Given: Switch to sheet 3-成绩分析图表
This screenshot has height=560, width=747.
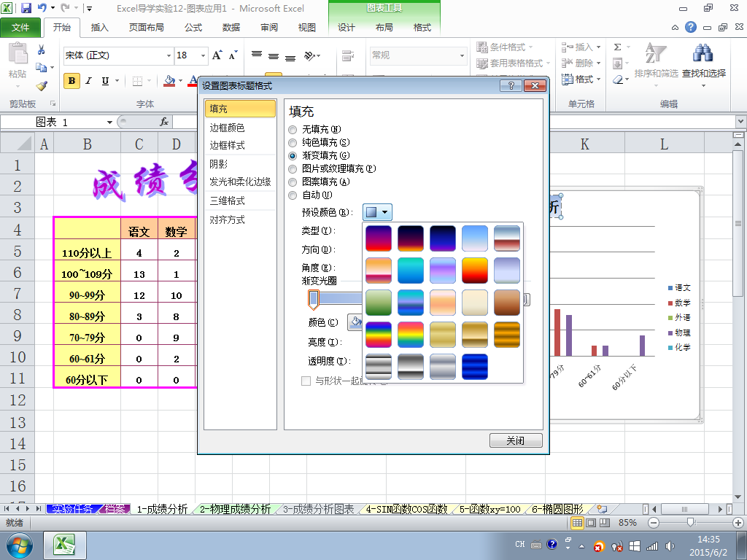Looking at the screenshot, I should click(318, 509).
